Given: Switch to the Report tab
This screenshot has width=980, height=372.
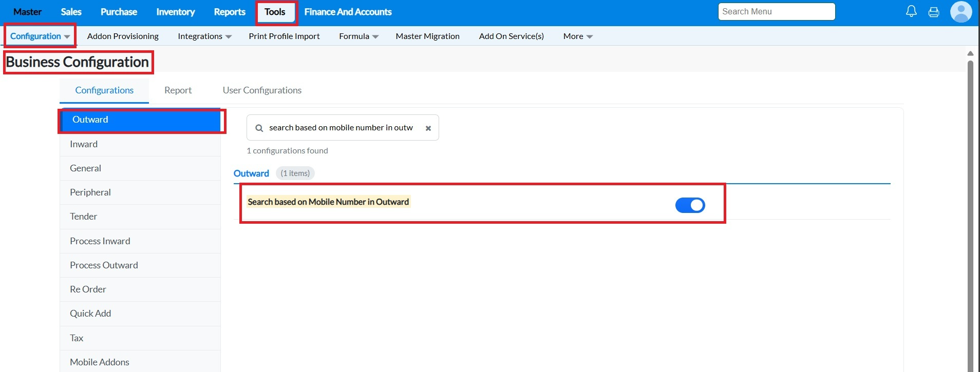Looking at the screenshot, I should (x=178, y=90).
